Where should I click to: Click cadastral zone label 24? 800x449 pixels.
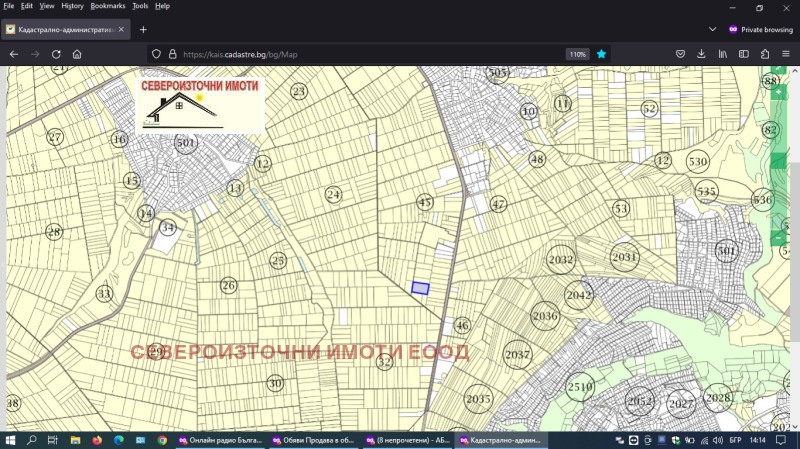click(333, 194)
